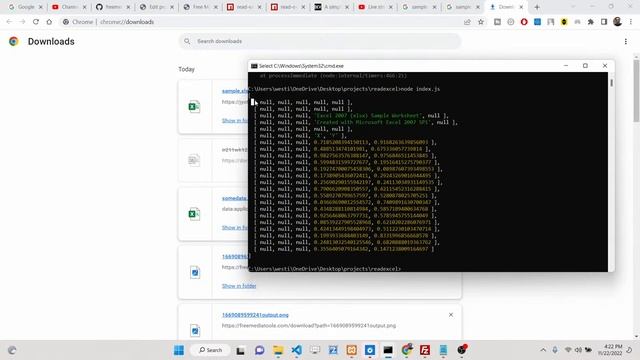Minimize the cmd.exe window
The width and height of the screenshot is (640, 360).
[x=566, y=66]
